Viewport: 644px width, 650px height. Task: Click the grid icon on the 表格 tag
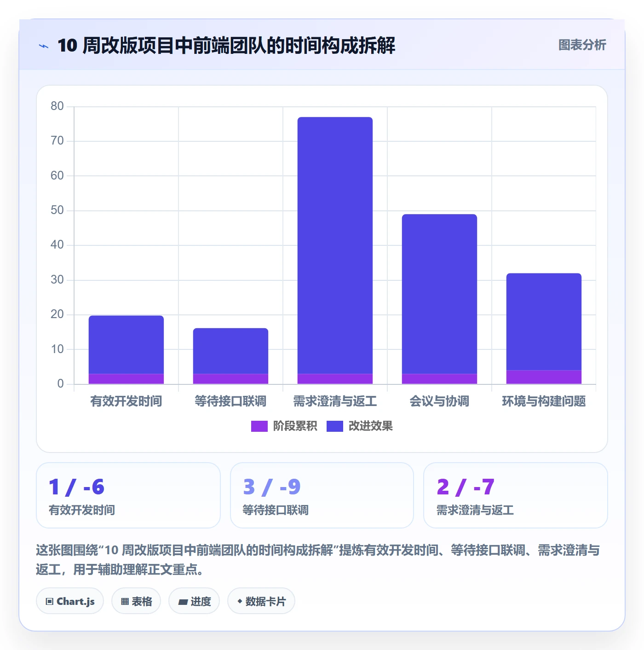click(125, 601)
